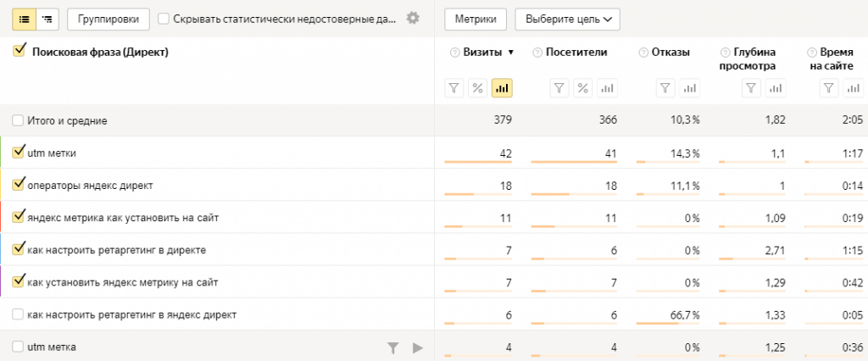Click bar chart icon under Отказы
The image size is (868, 361).
click(689, 87)
